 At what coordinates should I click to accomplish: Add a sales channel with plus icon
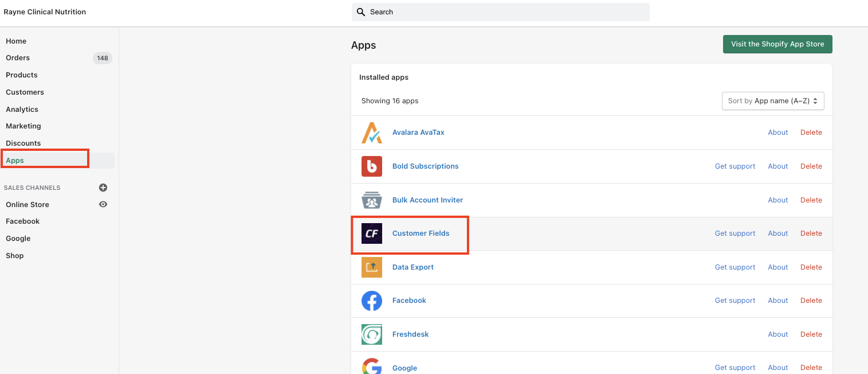click(x=103, y=188)
